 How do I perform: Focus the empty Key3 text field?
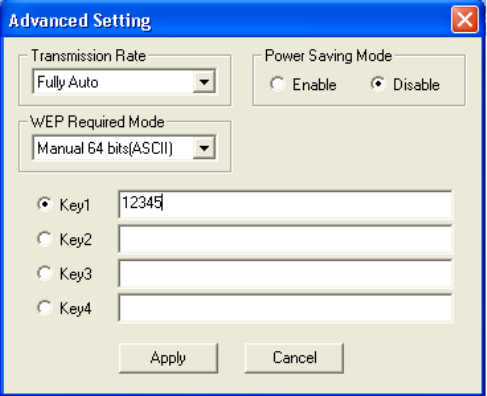[x=285, y=273]
